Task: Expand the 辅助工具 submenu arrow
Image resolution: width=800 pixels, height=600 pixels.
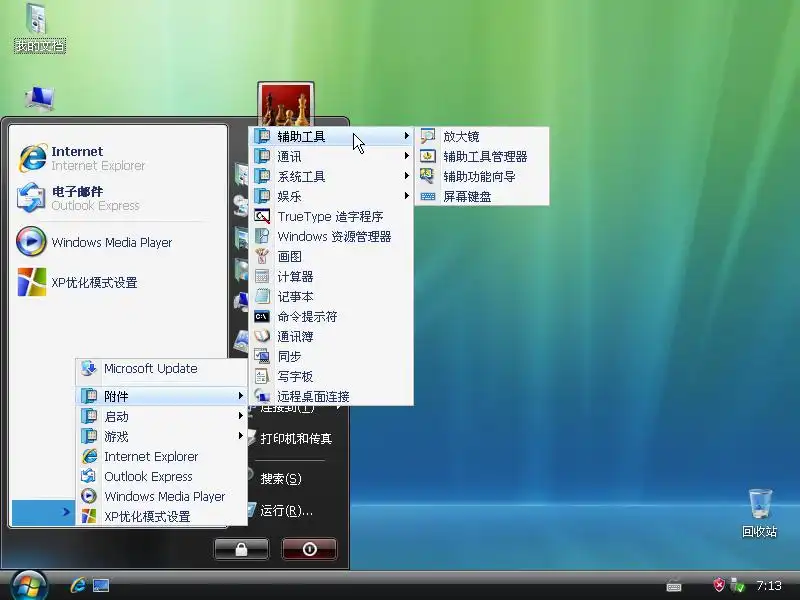Action: pos(406,136)
